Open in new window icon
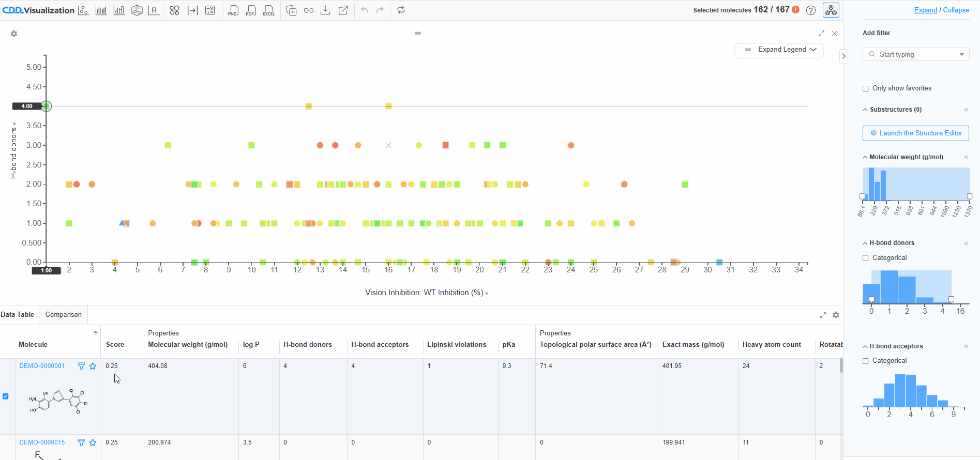The image size is (980, 460). click(x=343, y=10)
